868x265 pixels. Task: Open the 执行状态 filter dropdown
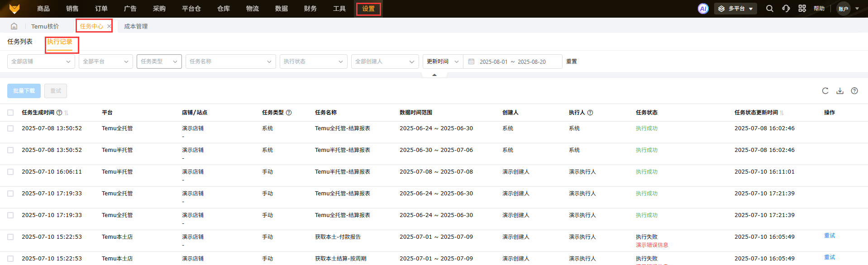click(x=313, y=62)
